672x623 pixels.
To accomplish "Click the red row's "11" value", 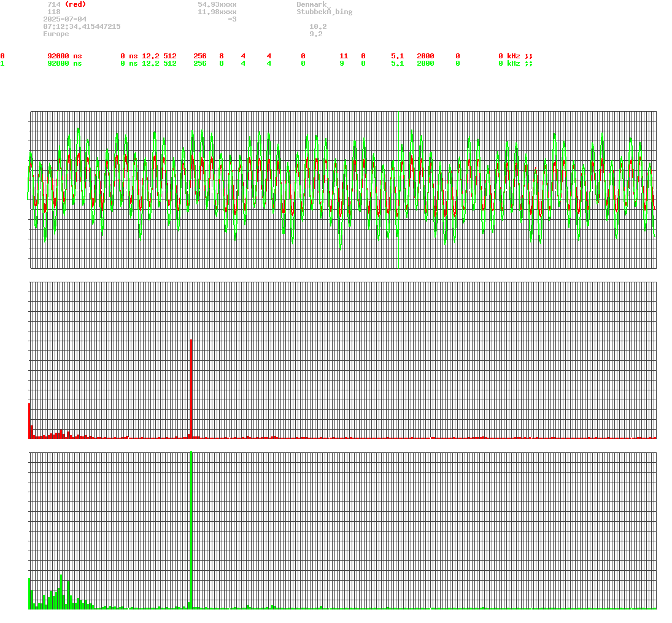I will tap(344, 56).
